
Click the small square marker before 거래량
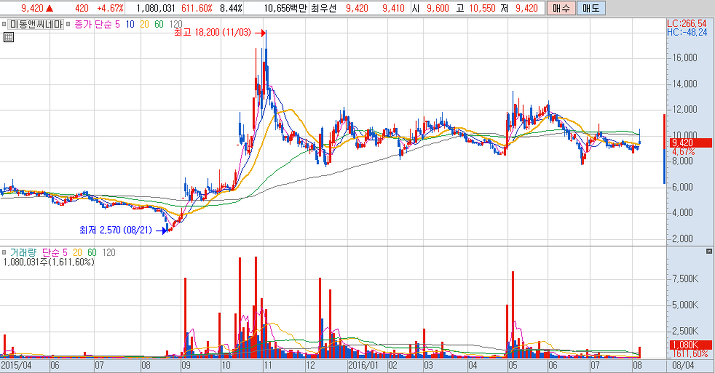pyautogui.click(x=4, y=252)
